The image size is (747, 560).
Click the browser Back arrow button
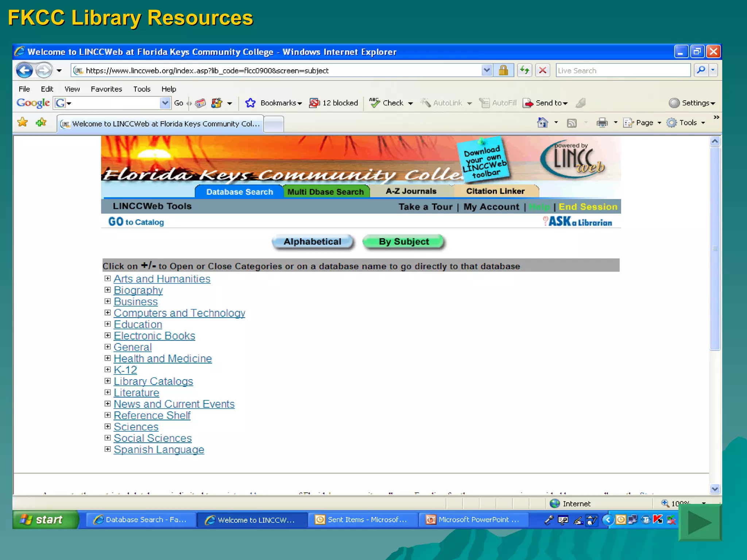(24, 70)
